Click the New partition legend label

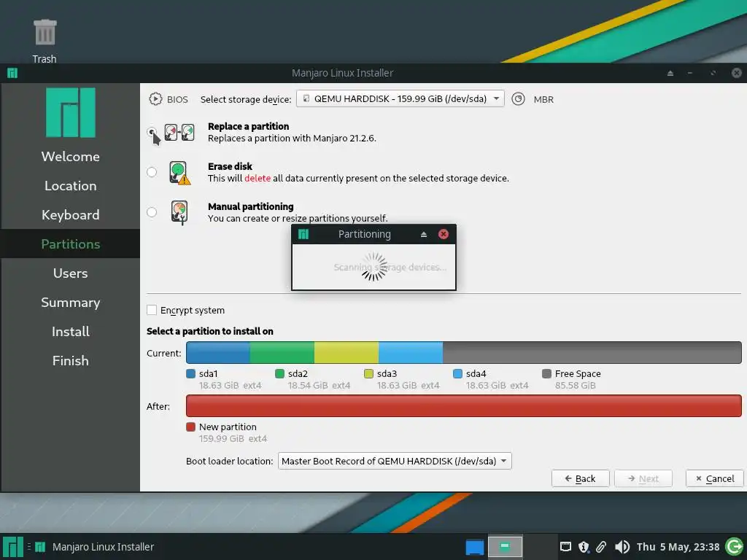228,427
